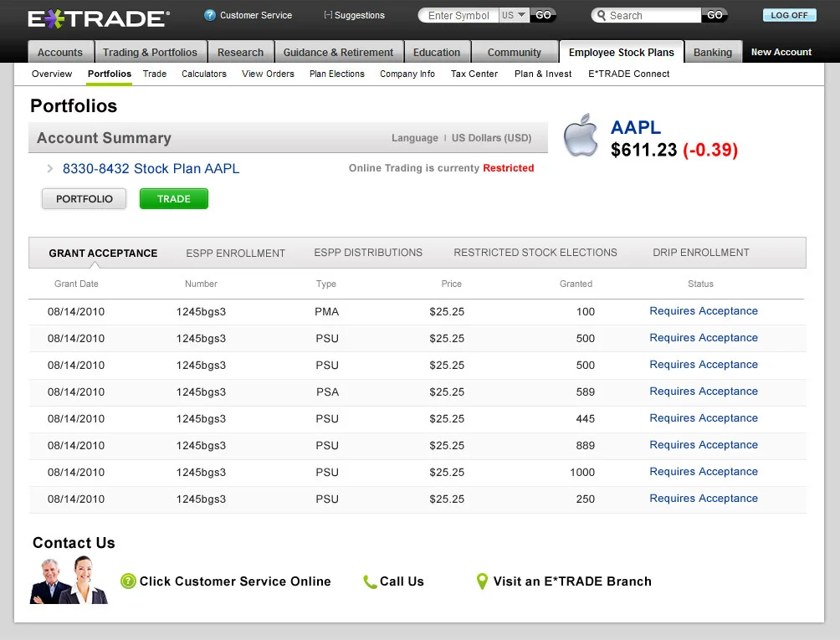
Task: Click the Granted column header
Action: tap(576, 284)
